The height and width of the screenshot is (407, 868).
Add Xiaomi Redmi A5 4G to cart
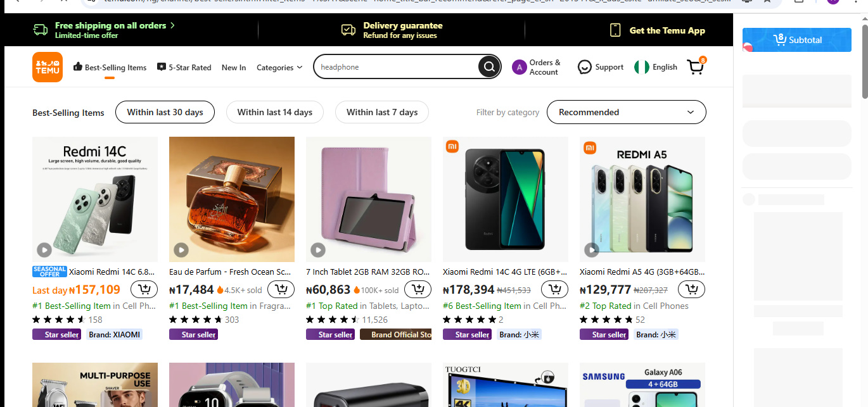pos(692,290)
